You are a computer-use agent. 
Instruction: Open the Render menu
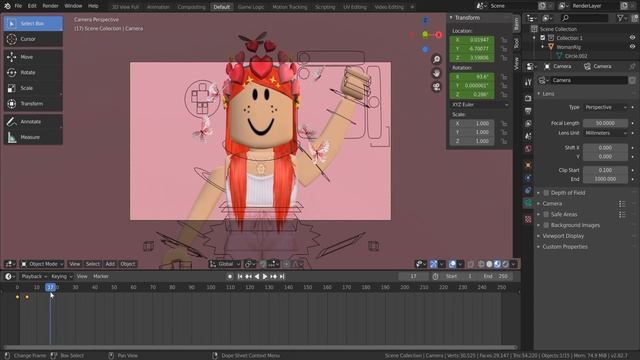(x=50, y=6)
